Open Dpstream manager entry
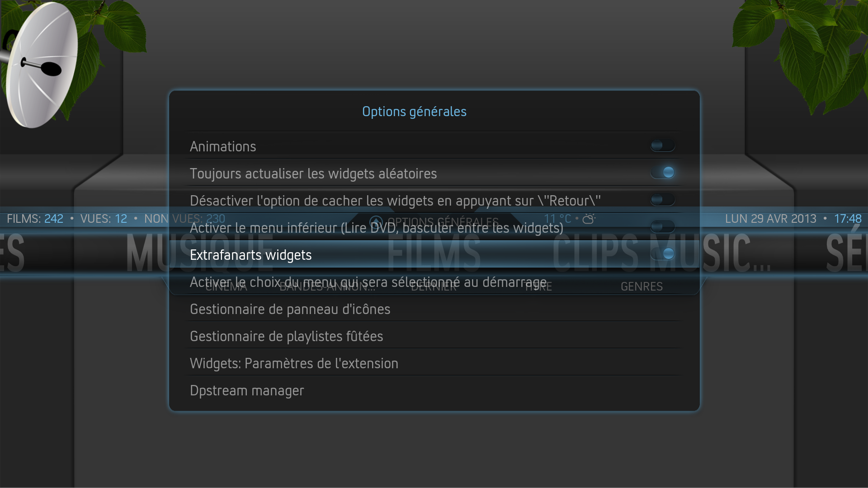Screen dimensions: 868x488 pyautogui.click(x=433, y=390)
